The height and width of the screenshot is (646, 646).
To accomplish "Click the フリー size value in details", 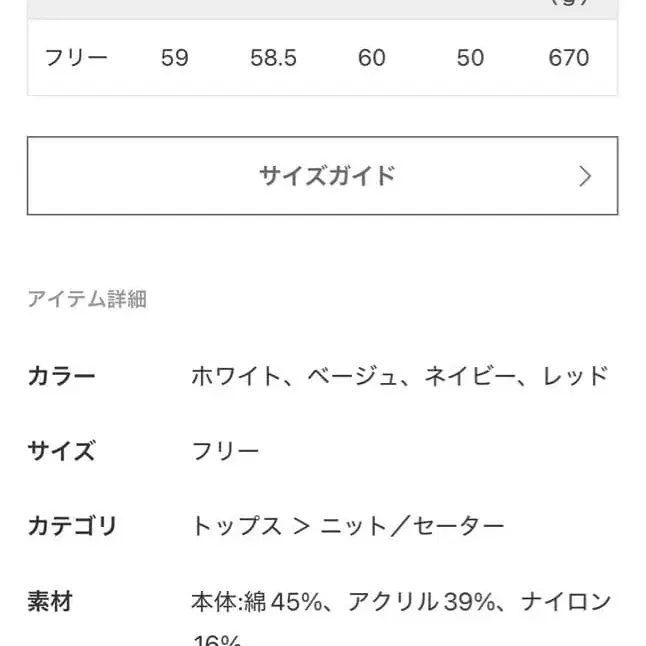I will (225, 451).
